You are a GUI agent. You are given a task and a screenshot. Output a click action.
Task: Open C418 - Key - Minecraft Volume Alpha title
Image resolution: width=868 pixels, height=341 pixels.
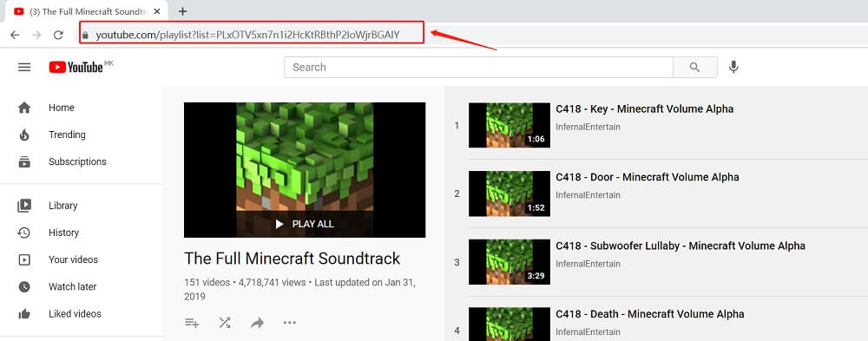click(x=644, y=109)
